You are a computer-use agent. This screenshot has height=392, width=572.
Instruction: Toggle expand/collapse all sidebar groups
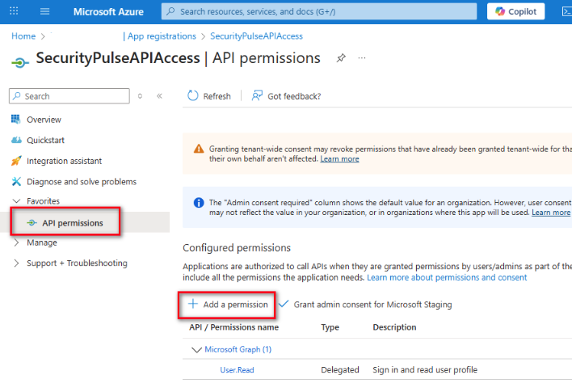(140, 96)
